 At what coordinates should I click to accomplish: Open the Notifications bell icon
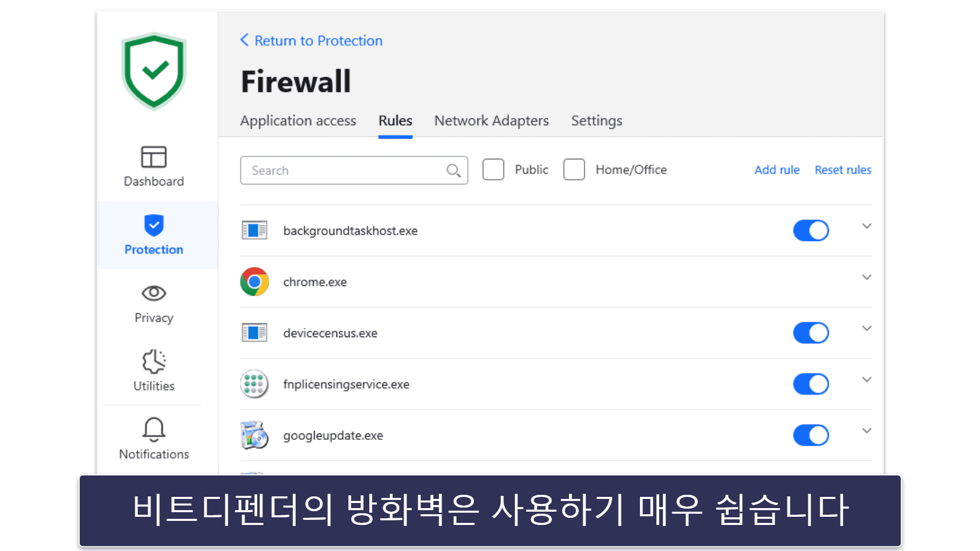pos(154,429)
